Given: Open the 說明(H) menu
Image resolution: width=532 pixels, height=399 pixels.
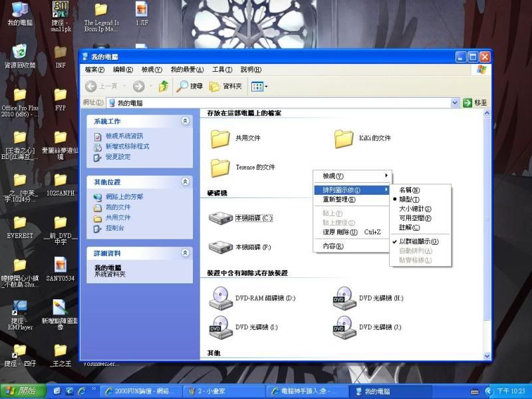Looking at the screenshot, I should click(x=251, y=70).
